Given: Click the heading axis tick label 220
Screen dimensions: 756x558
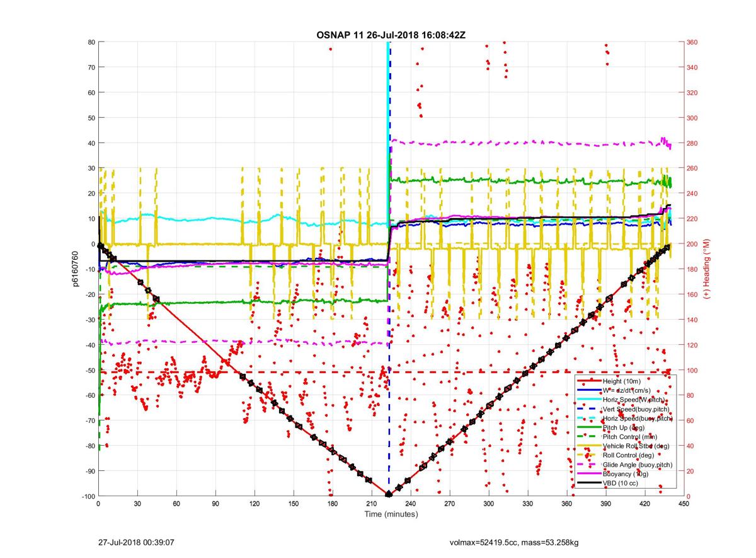Looking at the screenshot, I should pyautogui.click(x=693, y=219).
